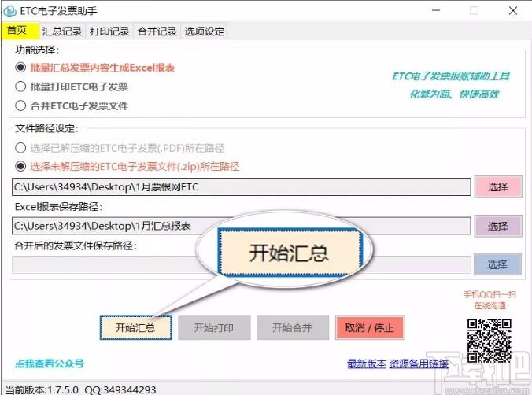Open the 最新版本 link
Viewport: 532px width, 395px height.
[367, 364]
